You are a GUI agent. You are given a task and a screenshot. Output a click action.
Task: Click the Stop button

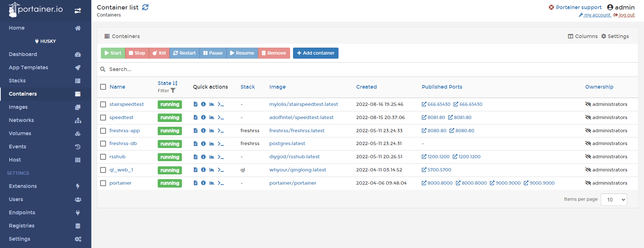(x=137, y=53)
